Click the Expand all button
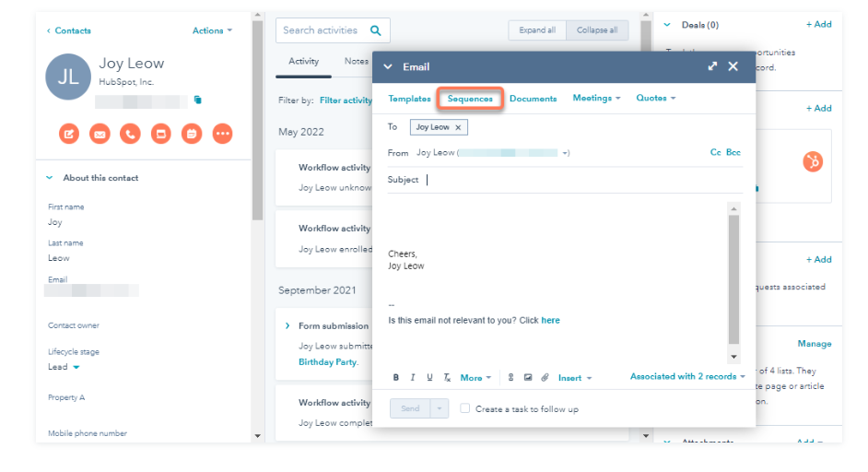The height and width of the screenshot is (472, 868). 537,30
